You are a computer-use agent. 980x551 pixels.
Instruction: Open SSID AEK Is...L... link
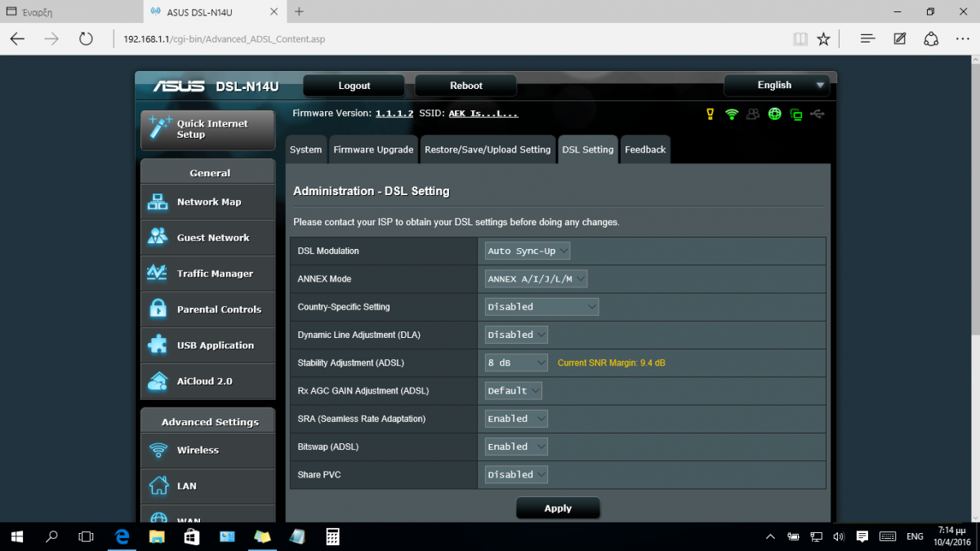(x=483, y=113)
